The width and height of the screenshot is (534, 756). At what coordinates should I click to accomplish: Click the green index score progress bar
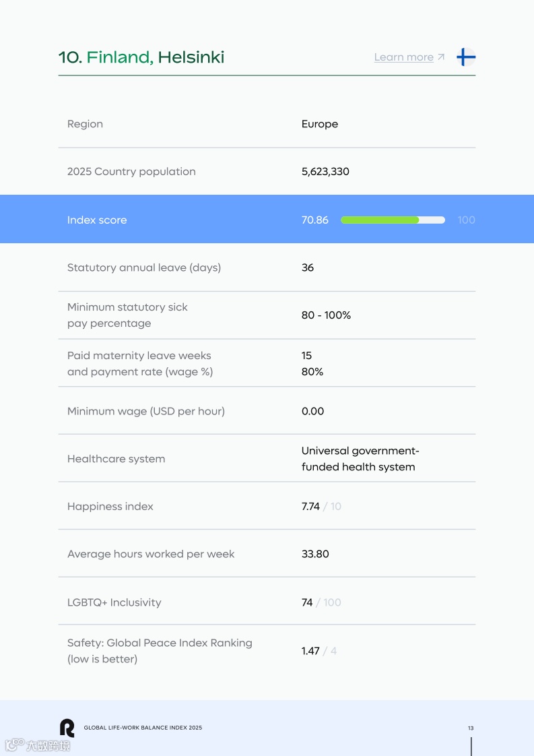point(380,220)
